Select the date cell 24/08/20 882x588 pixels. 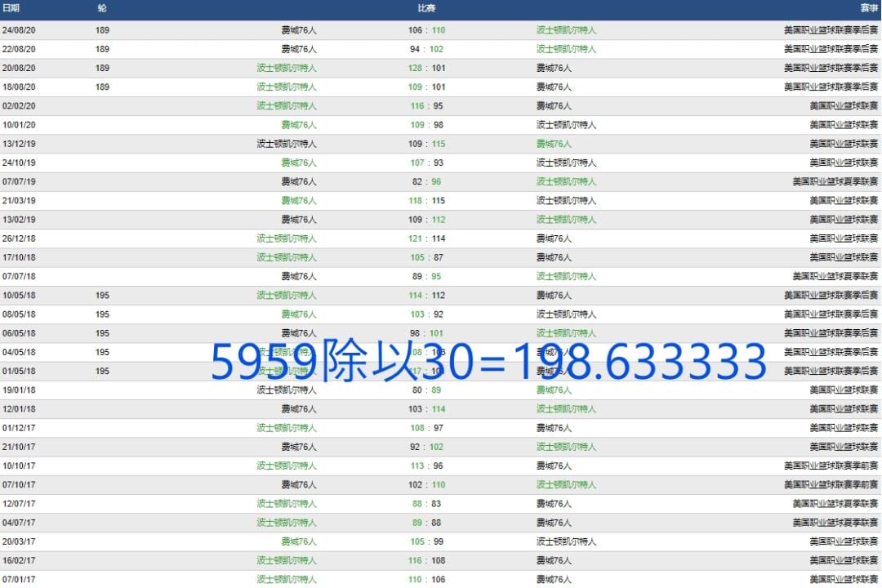(19, 30)
